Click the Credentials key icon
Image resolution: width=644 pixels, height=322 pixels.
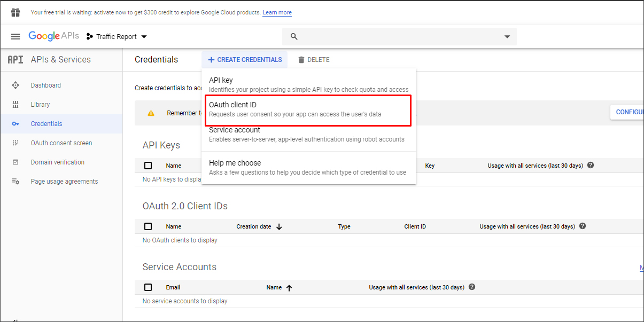[x=15, y=124]
